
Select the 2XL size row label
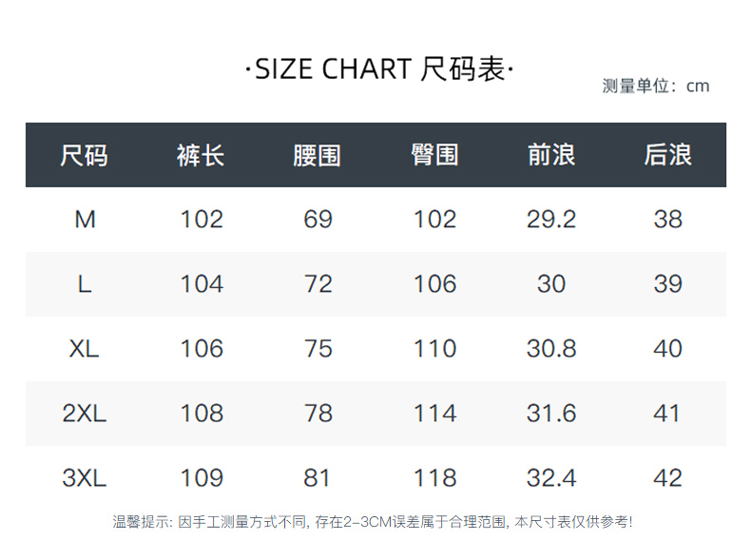point(85,414)
